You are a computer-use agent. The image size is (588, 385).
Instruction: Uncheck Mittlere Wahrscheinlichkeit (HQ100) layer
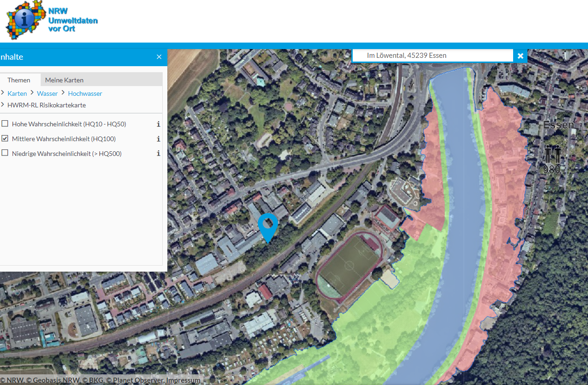point(5,139)
